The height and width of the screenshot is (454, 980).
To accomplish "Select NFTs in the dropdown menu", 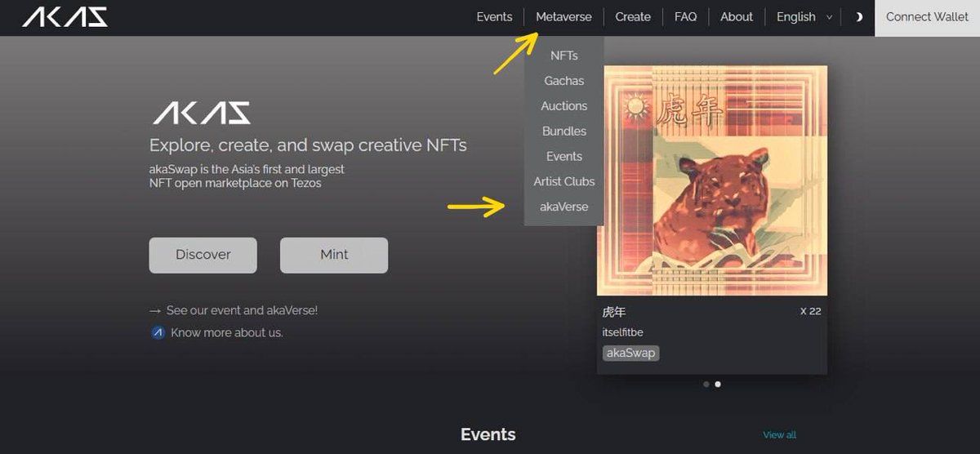I will pyautogui.click(x=563, y=56).
